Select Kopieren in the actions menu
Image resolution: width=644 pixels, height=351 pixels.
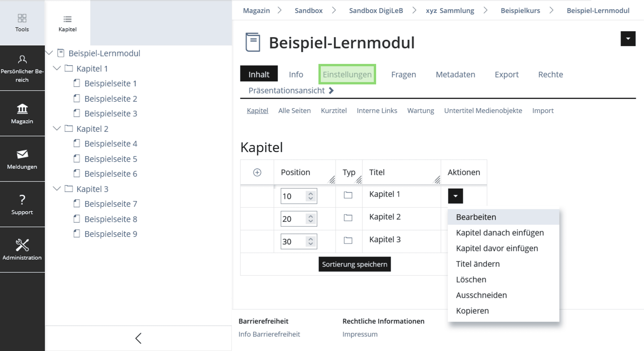[x=472, y=311]
